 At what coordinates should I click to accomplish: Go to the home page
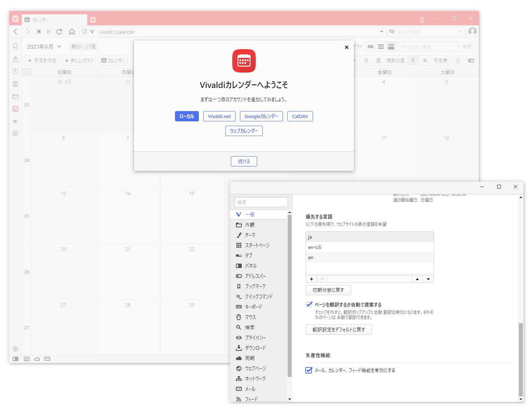pos(72,32)
